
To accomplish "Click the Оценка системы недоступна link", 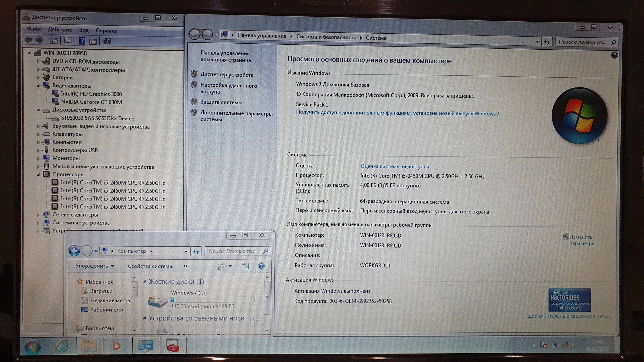I will tap(395, 167).
